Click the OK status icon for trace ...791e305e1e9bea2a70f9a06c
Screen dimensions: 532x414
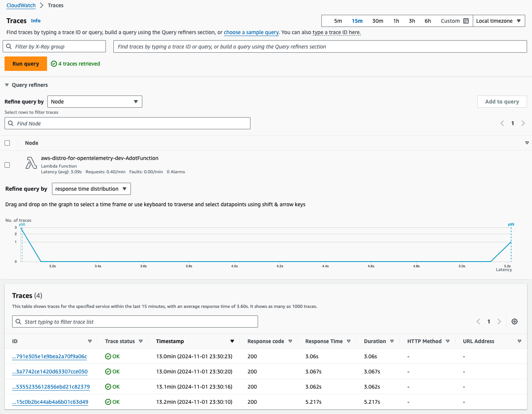click(108, 356)
